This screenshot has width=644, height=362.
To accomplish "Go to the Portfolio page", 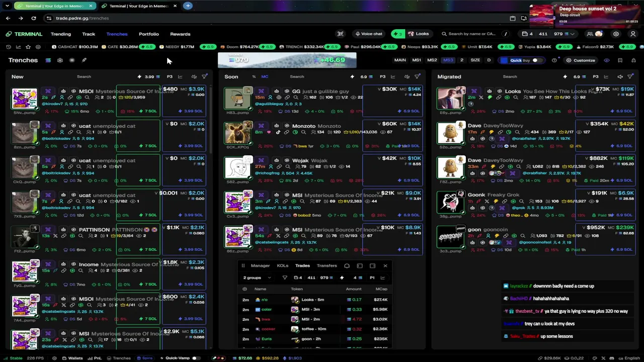I will tap(149, 34).
